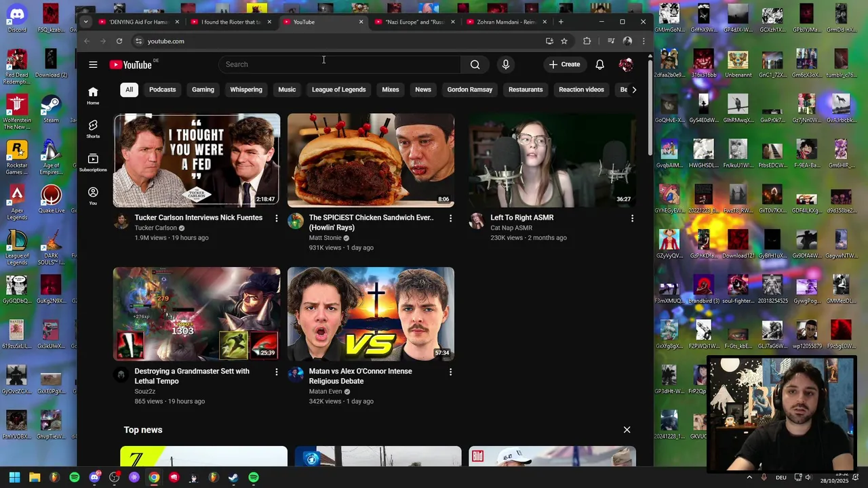868x488 pixels.
Task: Open Apex Legends desktop shortcut
Action: [x=17, y=203]
